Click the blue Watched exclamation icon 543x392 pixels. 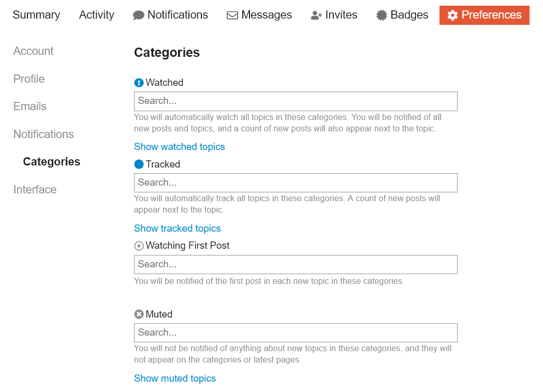click(139, 83)
